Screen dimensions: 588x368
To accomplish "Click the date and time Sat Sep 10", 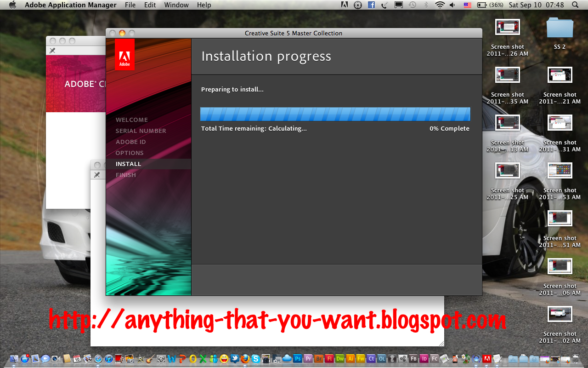I will coord(536,5).
